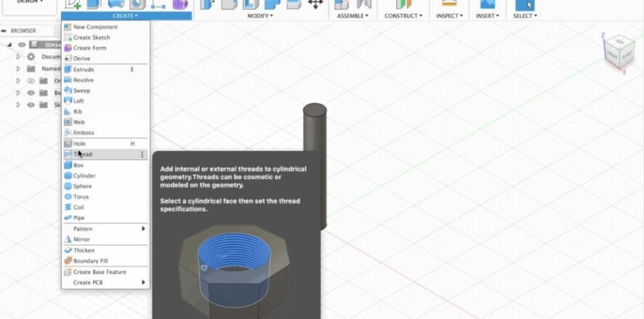644x319 pixels.
Task: Click the Mirror icon in the menu
Action: click(68, 239)
